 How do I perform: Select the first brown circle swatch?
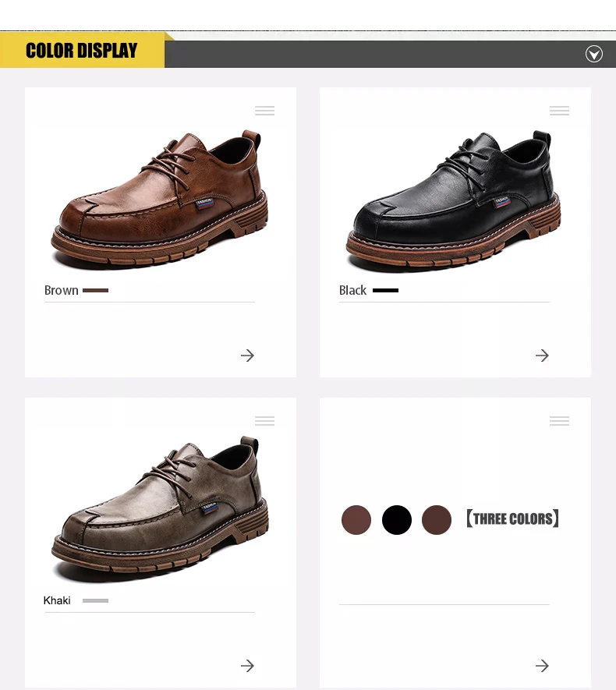pyautogui.click(x=356, y=520)
